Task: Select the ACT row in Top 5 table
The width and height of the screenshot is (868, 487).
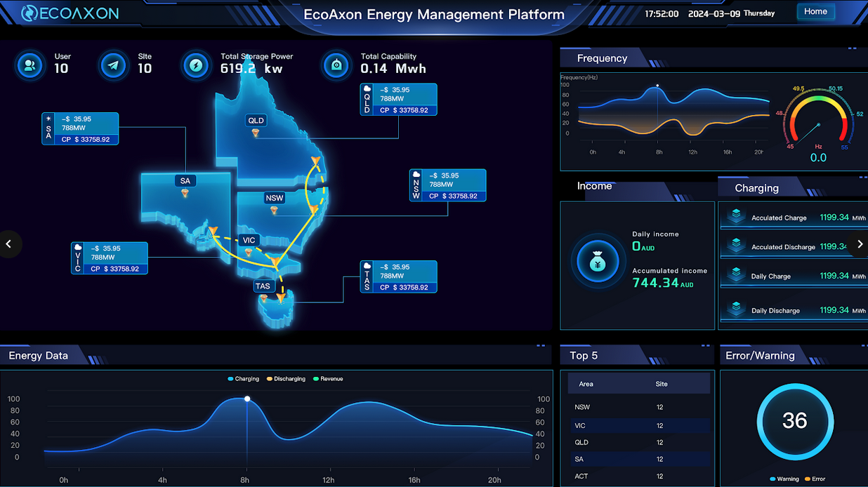Action: (639, 476)
